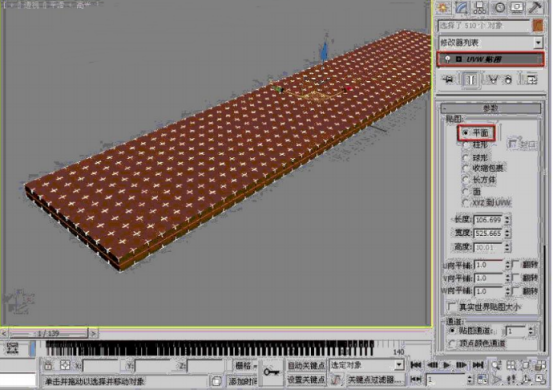The image size is (554, 390).
Task: Click the Z coordinate field
Action: tap(204, 366)
